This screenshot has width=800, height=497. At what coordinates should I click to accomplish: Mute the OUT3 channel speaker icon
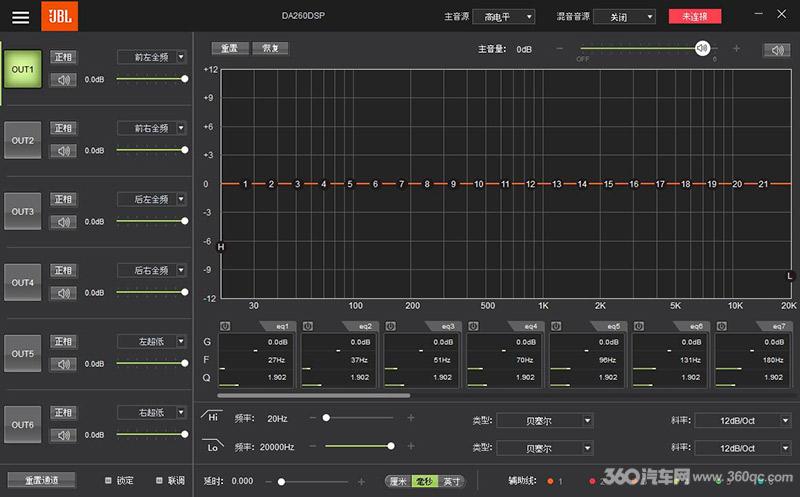63,221
